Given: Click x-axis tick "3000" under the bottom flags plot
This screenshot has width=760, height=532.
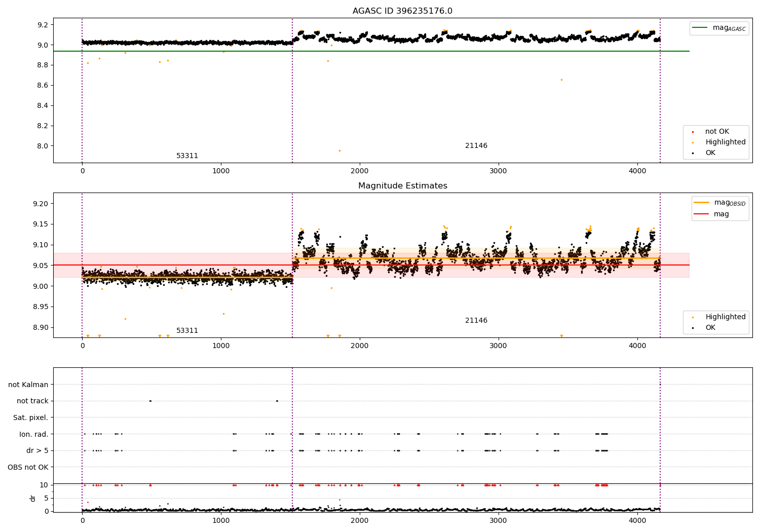Looking at the screenshot, I should tap(499, 521).
